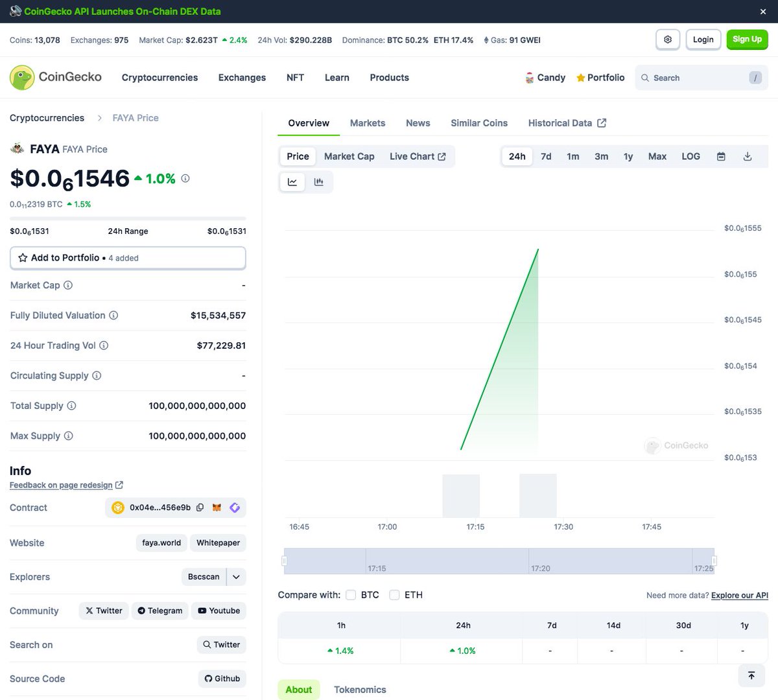Click the search magnifier icon
The height and width of the screenshot is (700, 778).
click(645, 78)
